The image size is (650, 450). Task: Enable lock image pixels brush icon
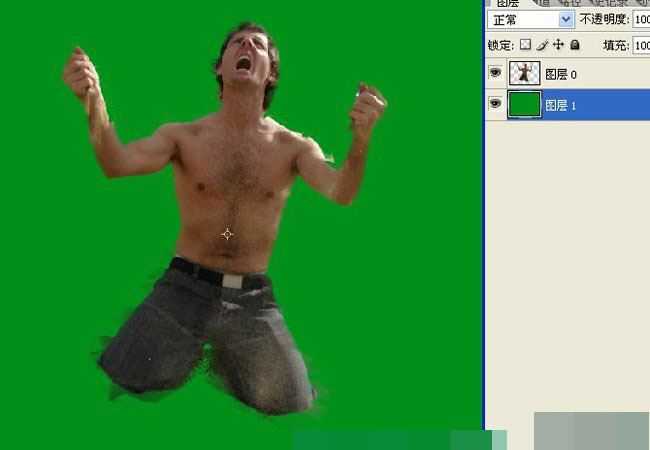pos(542,45)
